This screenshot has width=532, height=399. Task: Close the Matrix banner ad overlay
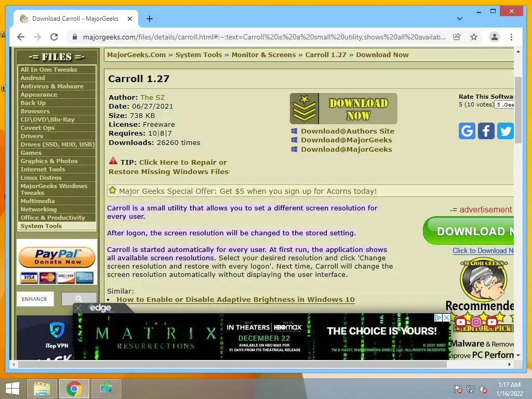tap(78, 308)
